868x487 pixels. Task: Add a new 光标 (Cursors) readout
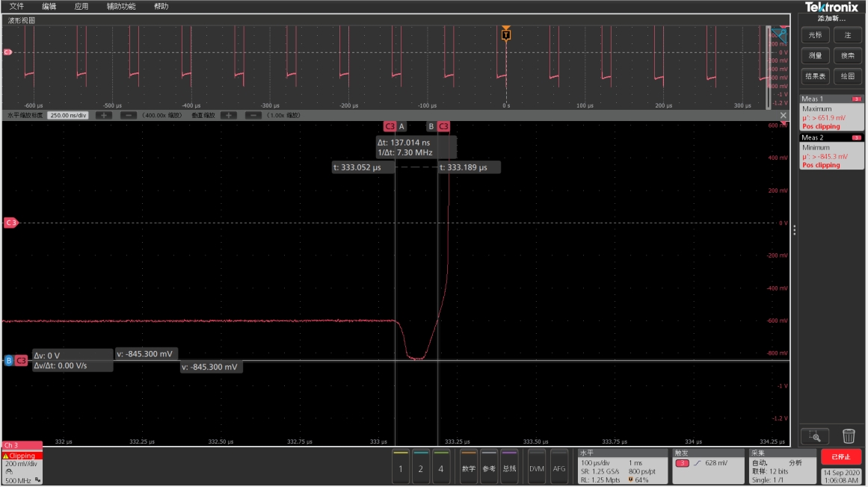(815, 35)
